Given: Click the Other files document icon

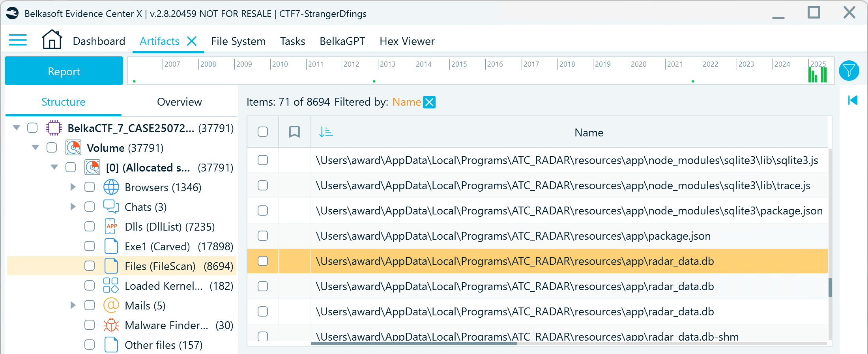Looking at the screenshot, I should click(111, 345).
